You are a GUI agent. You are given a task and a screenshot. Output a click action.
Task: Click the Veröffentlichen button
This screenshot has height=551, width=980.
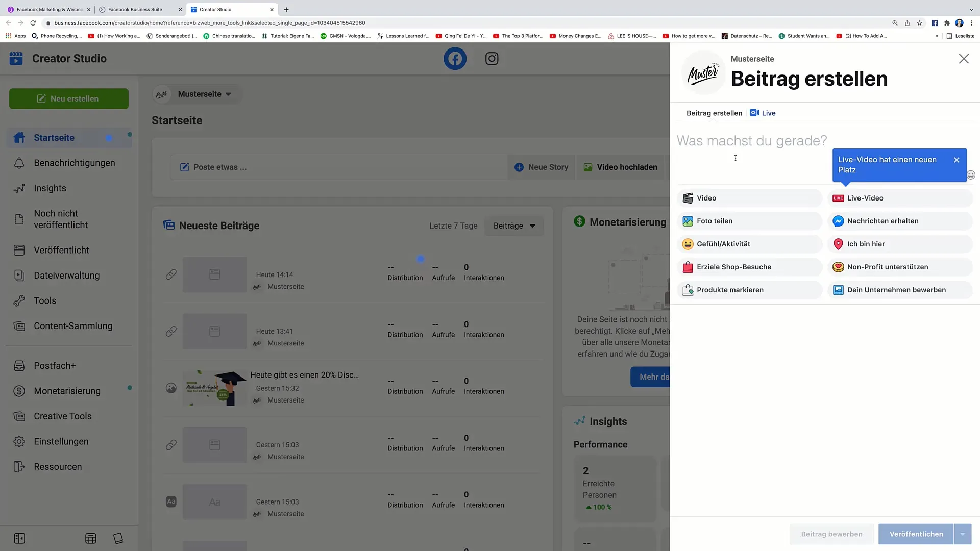917,534
